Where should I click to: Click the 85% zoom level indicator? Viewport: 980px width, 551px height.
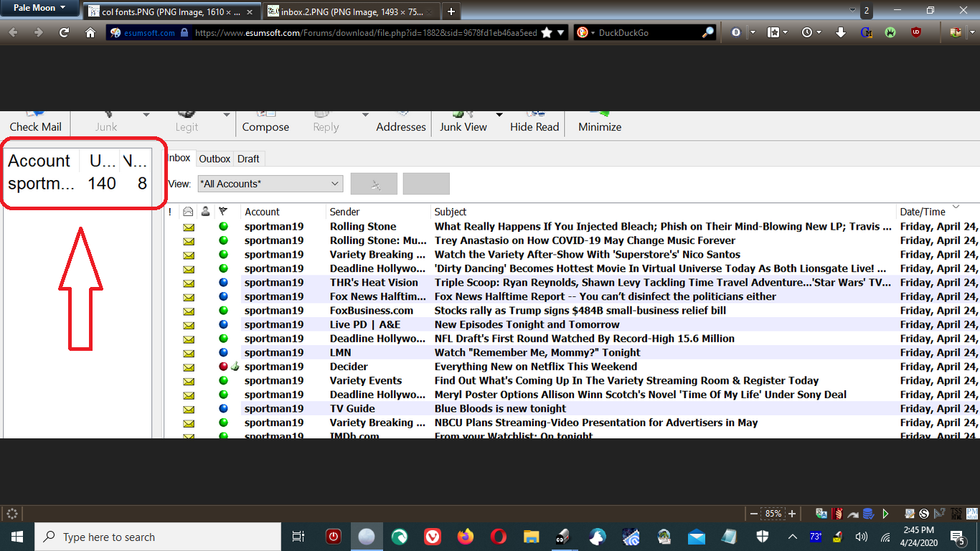[x=773, y=514]
